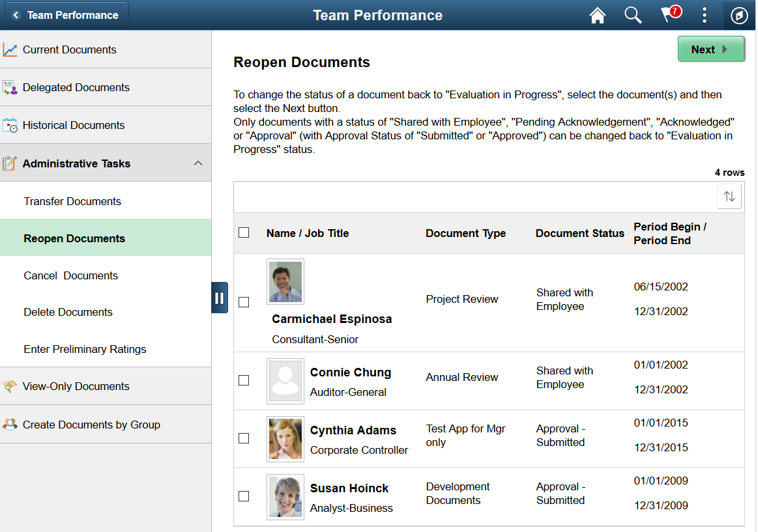Click Carmichael Espinosa's photo

point(285,282)
